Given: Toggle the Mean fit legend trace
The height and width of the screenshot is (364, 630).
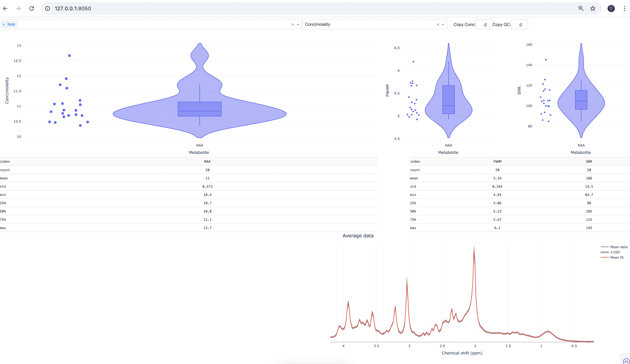Looking at the screenshot, I should point(617,258).
